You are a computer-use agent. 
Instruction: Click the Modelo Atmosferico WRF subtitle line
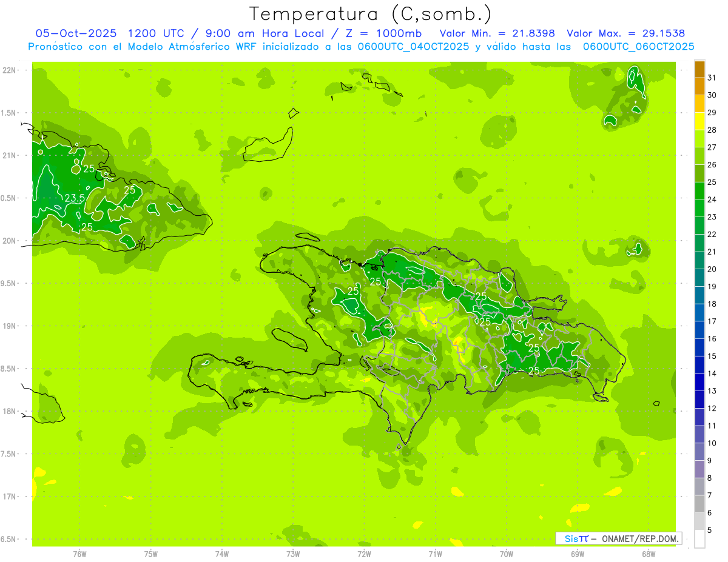[x=361, y=47]
